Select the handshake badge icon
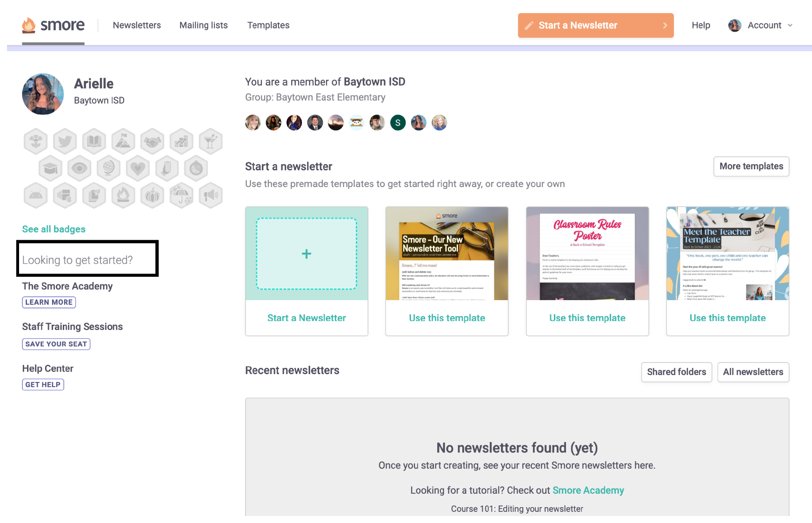 (x=152, y=141)
